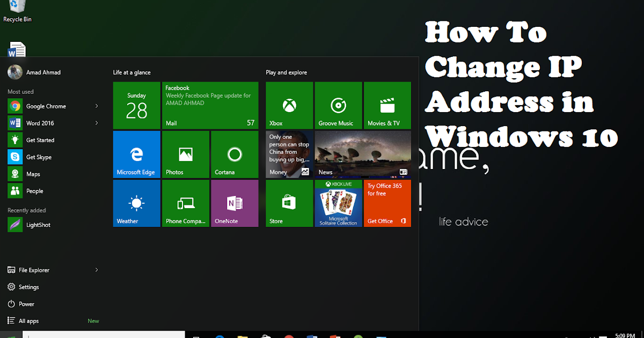Image resolution: width=644 pixels, height=338 pixels.
Task: Expand the Google Chrome jump list chevron
Action: point(96,106)
